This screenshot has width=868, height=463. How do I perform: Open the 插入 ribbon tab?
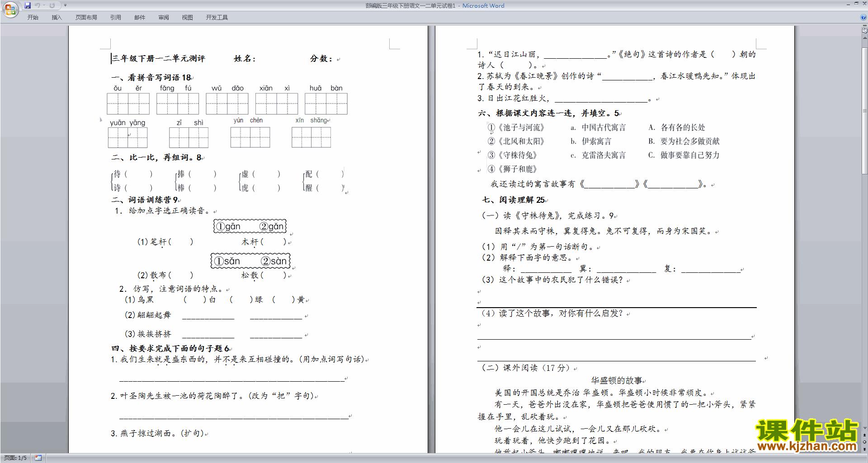point(57,18)
